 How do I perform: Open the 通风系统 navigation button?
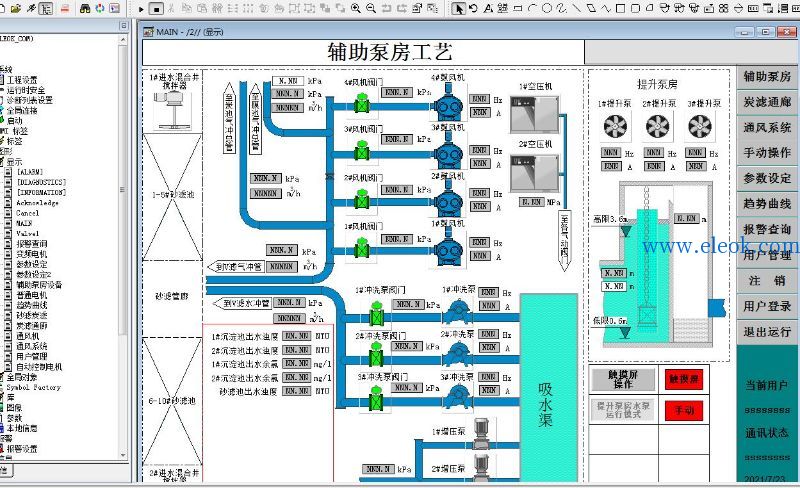tap(767, 128)
